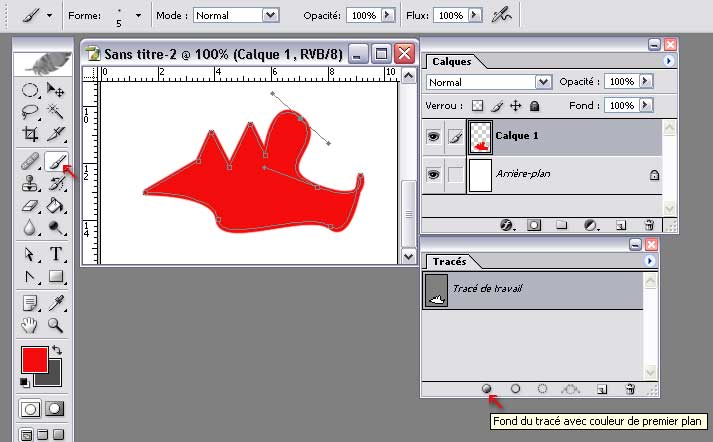
Task: Stroke path with brush button
Action: (x=515, y=389)
